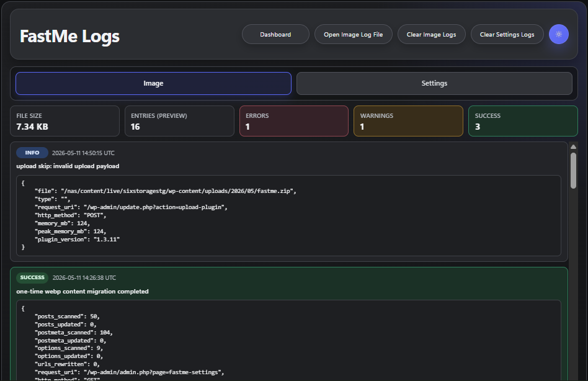Click the FastMe Logs title

pyautogui.click(x=69, y=37)
